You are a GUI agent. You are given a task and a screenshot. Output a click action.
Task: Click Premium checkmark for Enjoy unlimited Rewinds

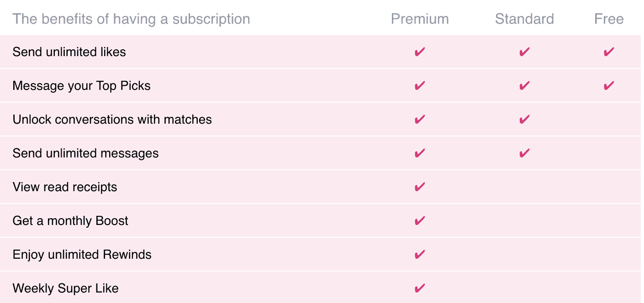420,255
